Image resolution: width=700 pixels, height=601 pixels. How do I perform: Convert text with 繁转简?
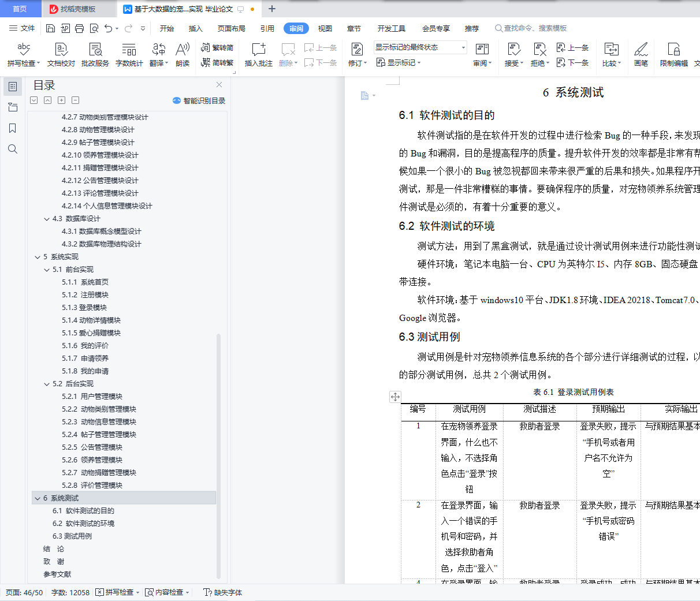(x=217, y=48)
